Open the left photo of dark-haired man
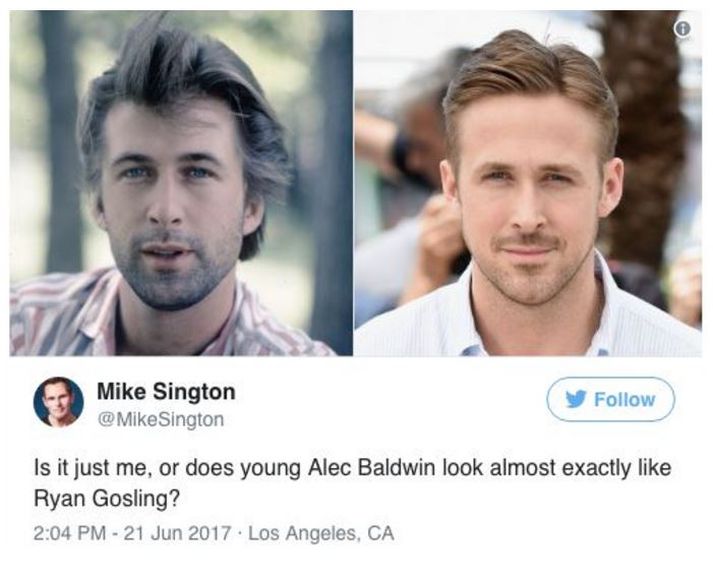The image size is (713, 576). tap(181, 183)
